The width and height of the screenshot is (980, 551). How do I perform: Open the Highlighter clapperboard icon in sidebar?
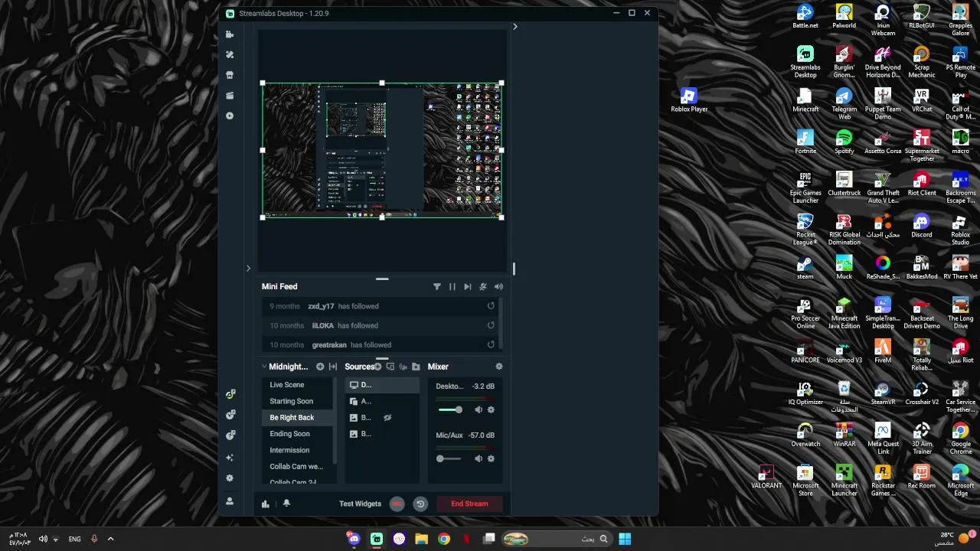coord(230,96)
